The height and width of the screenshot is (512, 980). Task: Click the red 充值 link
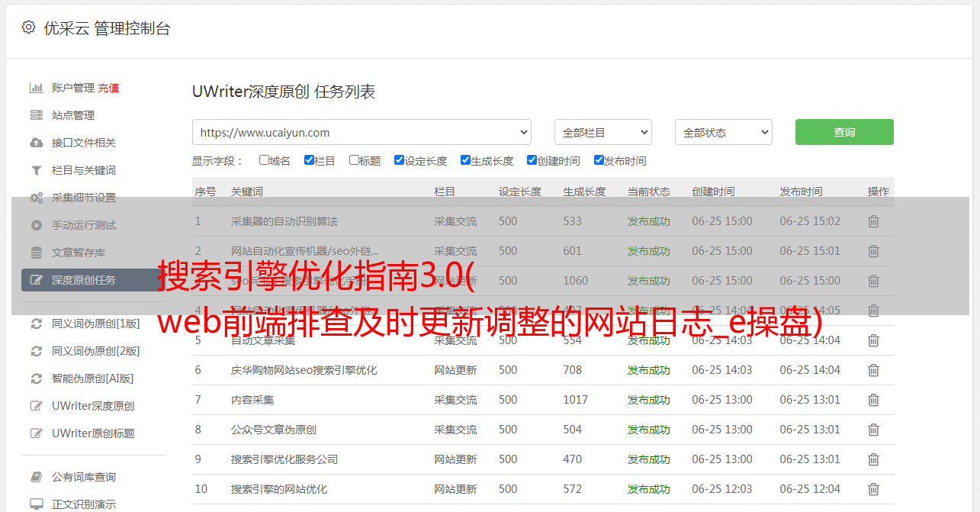click(x=108, y=88)
